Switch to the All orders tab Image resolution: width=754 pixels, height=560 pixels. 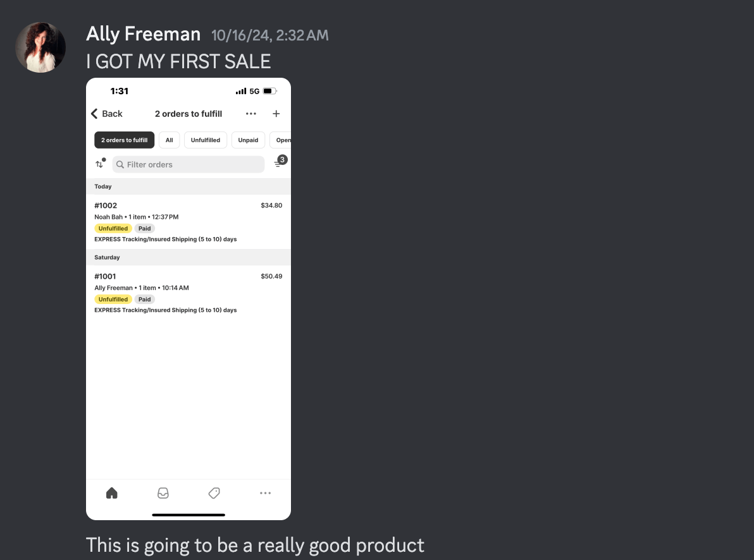[169, 140]
